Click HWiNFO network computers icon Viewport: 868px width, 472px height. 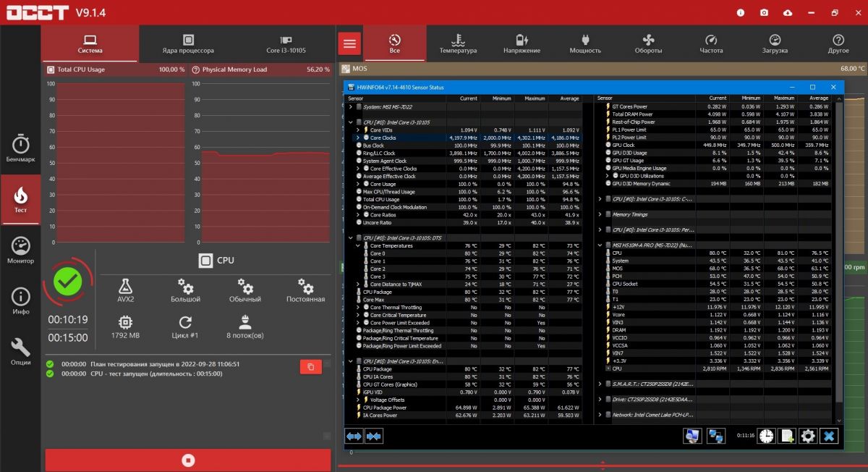click(716, 436)
